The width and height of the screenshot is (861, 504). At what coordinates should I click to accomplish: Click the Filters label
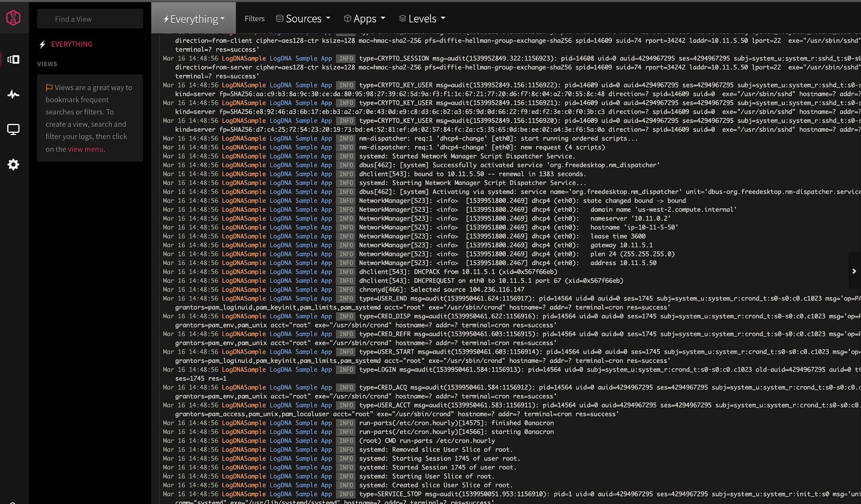[255, 19]
